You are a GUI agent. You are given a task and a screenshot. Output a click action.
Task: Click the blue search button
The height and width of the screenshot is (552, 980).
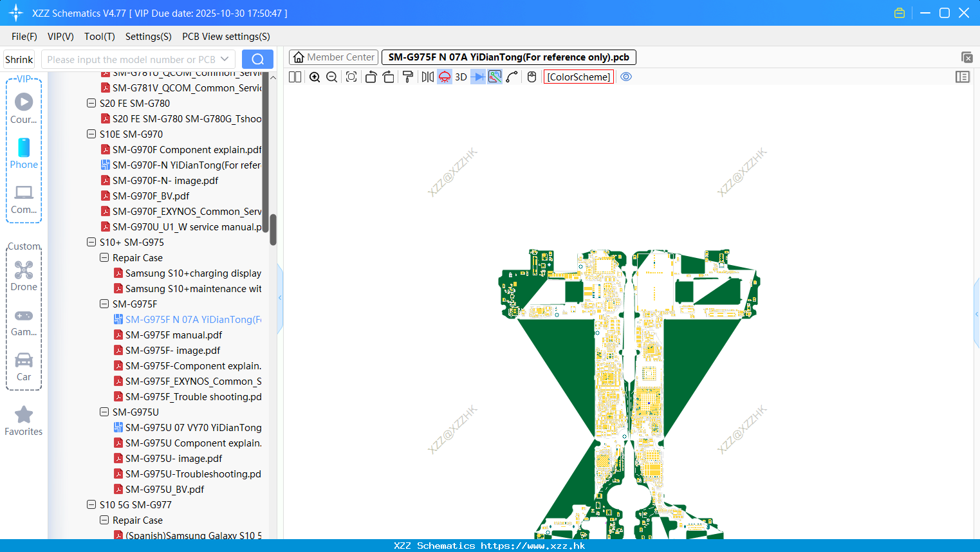coord(257,59)
